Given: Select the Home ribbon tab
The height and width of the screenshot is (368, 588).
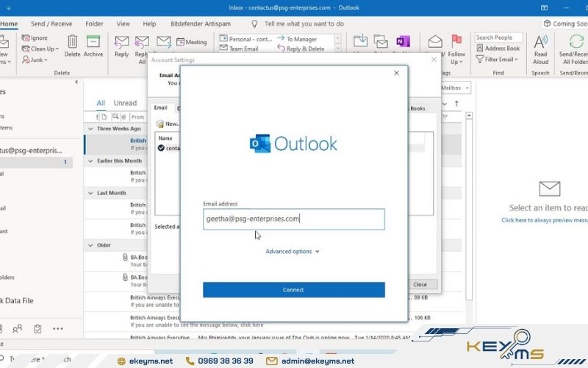Looking at the screenshot, I should coord(9,24).
